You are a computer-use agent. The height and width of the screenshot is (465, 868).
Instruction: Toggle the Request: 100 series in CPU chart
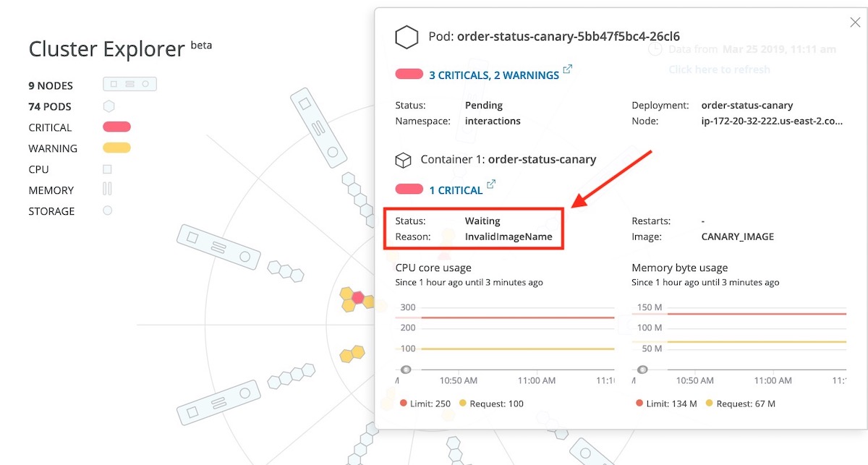[492, 404]
